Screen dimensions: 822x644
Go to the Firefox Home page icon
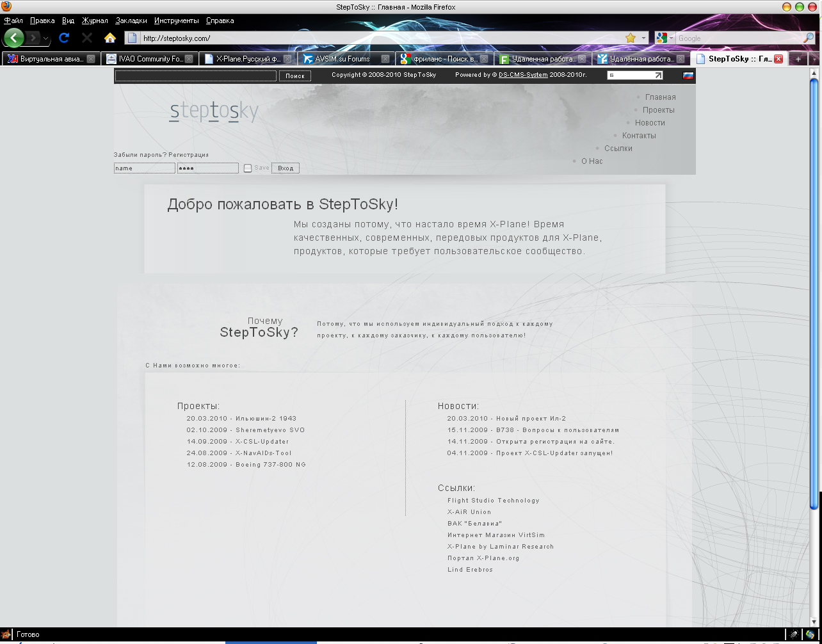point(110,38)
